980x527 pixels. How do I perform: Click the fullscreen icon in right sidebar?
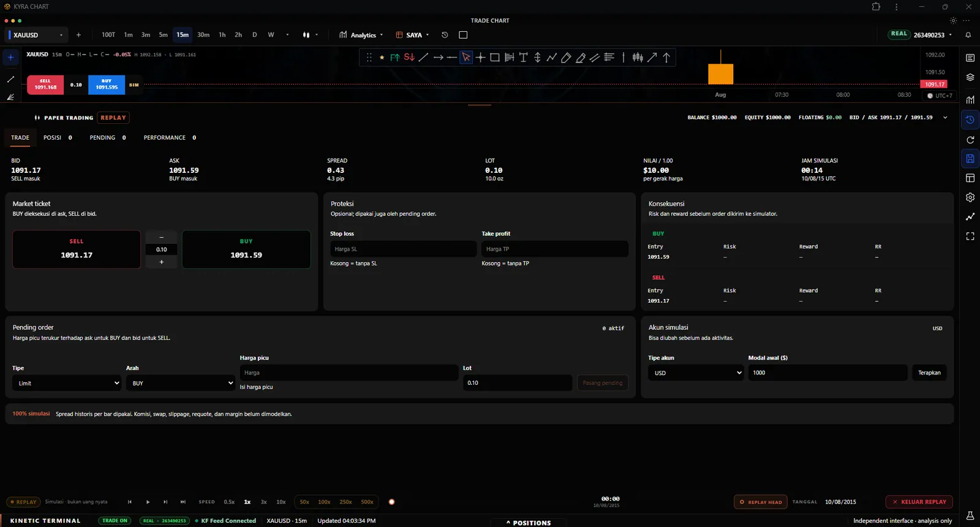[x=970, y=236]
